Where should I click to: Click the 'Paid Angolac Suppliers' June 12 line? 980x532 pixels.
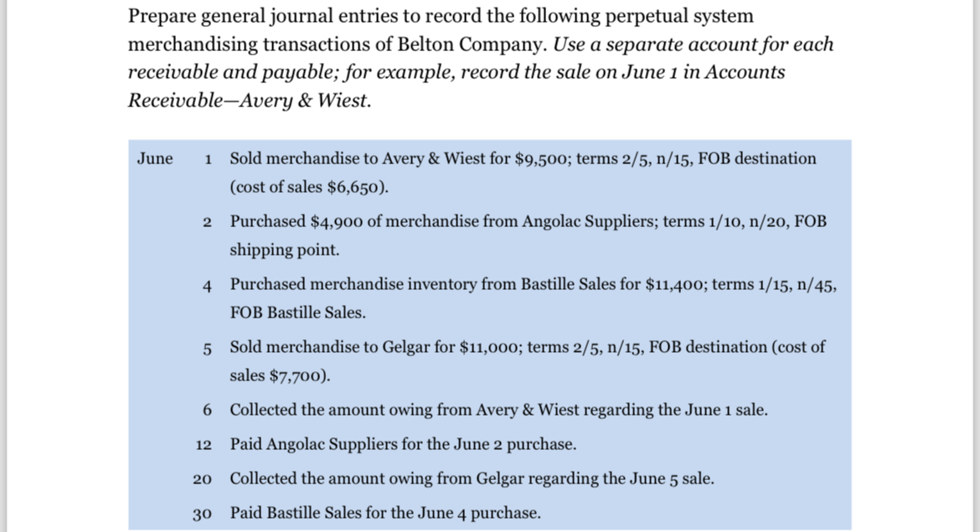point(403,445)
